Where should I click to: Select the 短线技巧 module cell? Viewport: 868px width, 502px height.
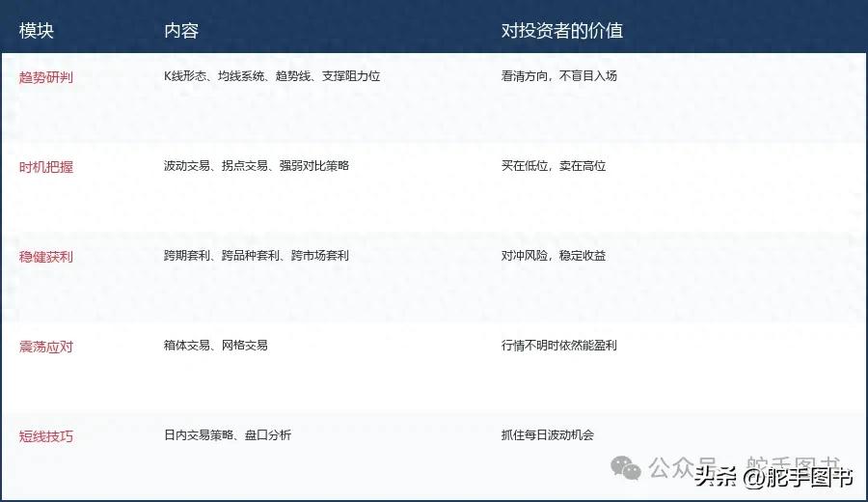[46, 436]
